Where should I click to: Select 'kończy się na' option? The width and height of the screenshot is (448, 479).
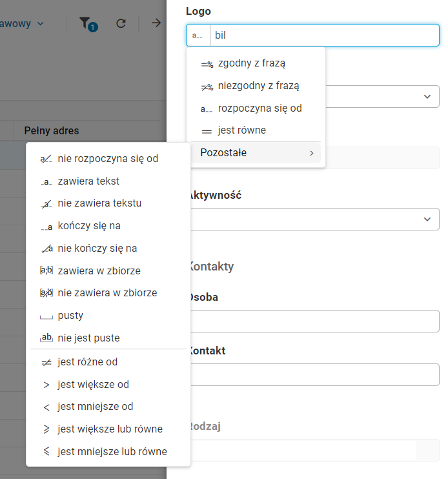(x=89, y=226)
